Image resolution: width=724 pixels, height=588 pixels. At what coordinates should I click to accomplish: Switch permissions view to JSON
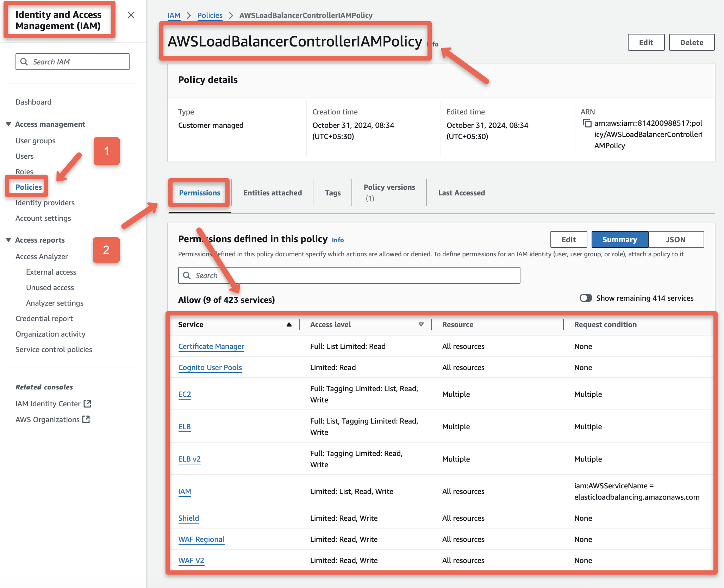[675, 239]
